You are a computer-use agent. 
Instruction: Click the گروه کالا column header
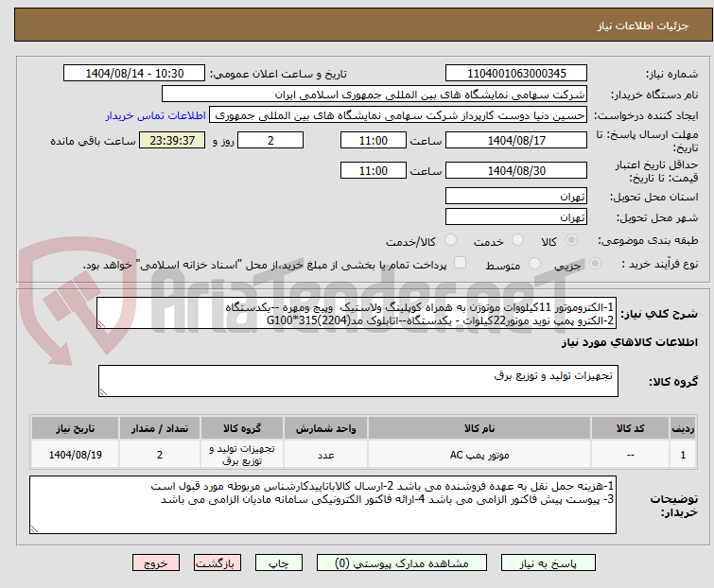242,428
